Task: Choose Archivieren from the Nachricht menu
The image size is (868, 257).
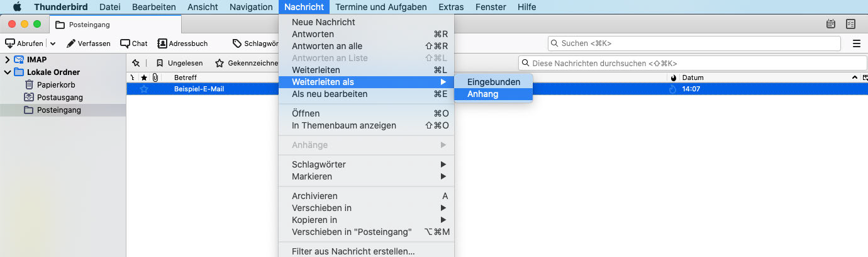Action: (x=314, y=196)
